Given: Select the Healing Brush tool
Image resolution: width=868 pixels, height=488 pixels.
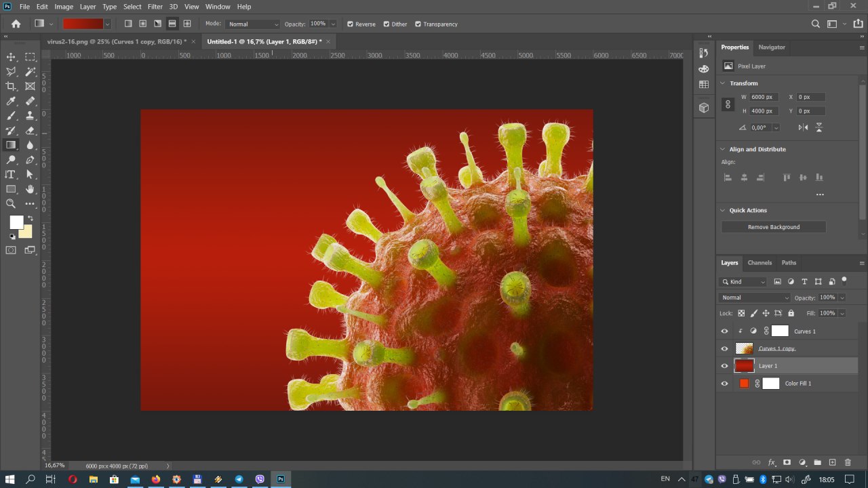Looking at the screenshot, I should (30, 101).
